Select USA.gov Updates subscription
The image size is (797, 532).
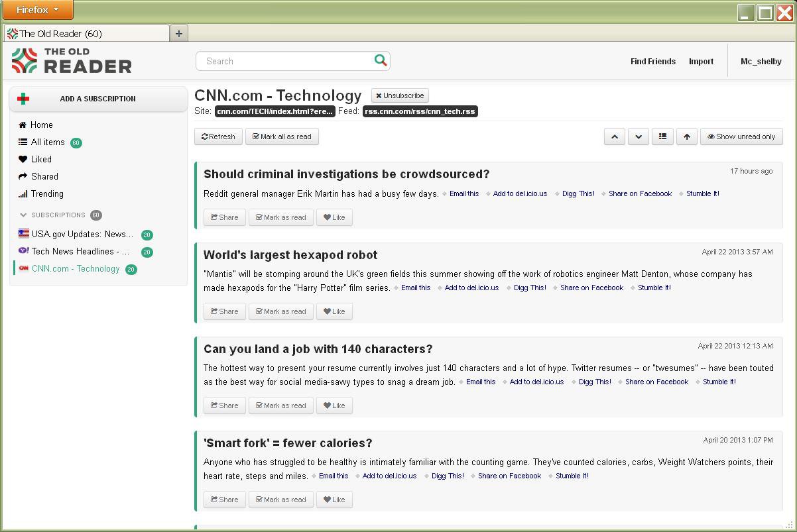click(82, 234)
